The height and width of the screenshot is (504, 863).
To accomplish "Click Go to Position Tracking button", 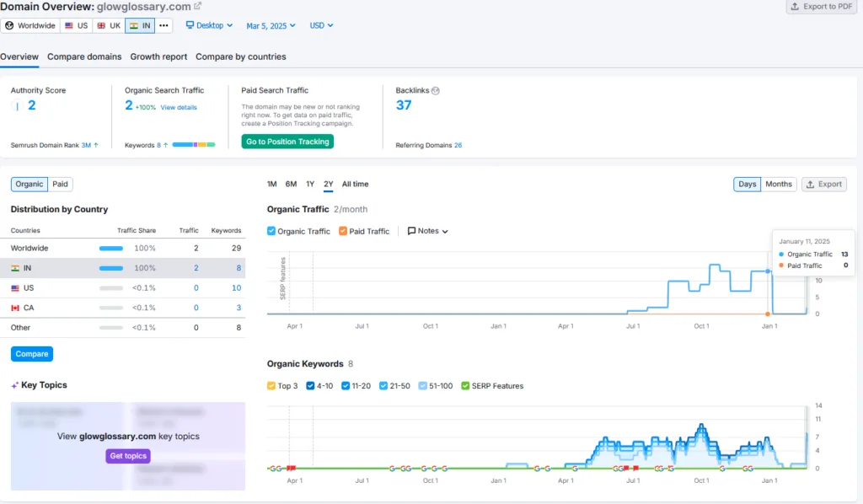I will point(287,142).
